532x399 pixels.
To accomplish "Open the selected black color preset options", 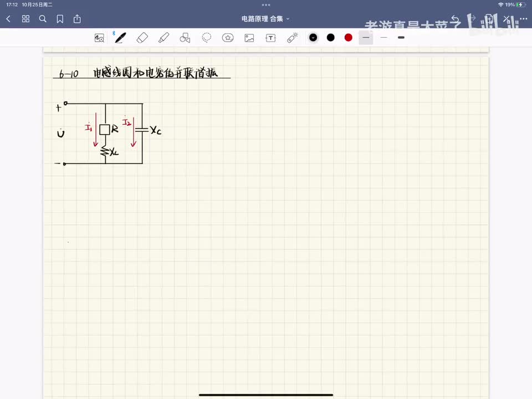I will point(313,38).
